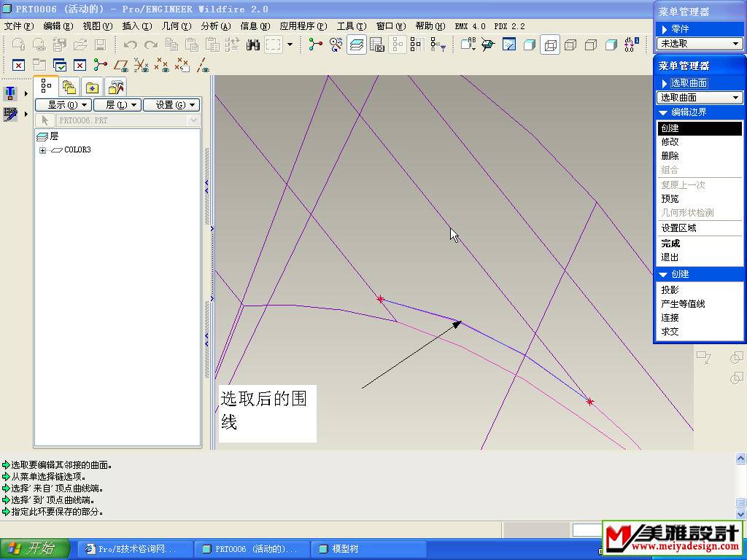Click the binoculars search tool icon
The height and width of the screenshot is (560, 747).
253,44
